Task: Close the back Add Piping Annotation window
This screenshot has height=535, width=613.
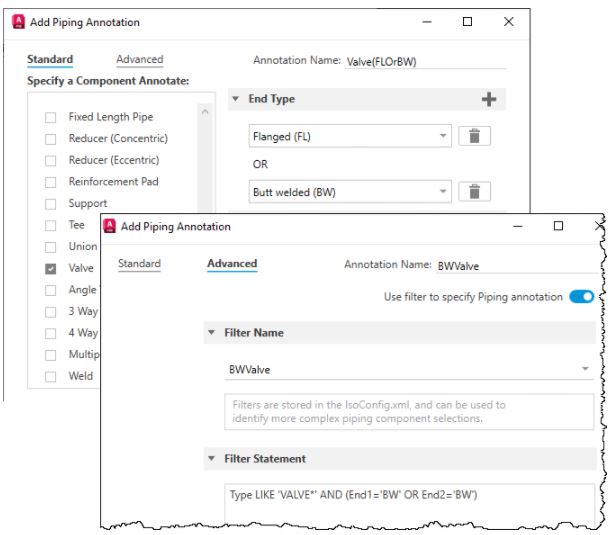Action: 509,22
